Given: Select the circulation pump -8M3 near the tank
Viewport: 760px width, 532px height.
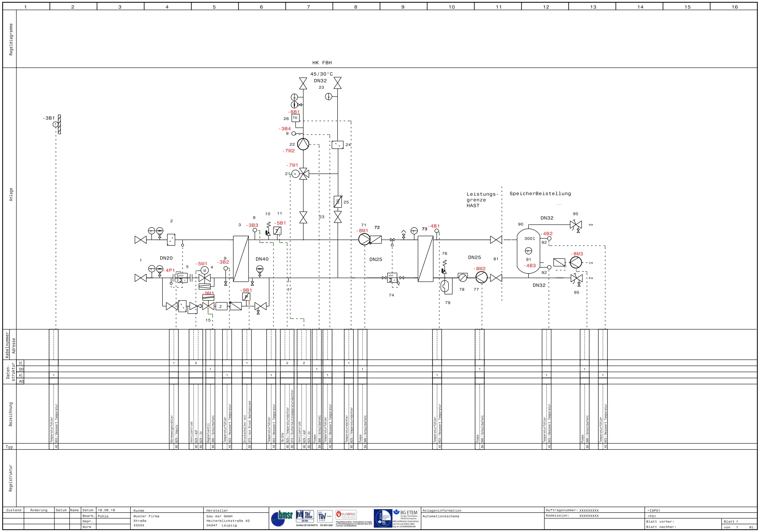Looking at the screenshot, I should pos(576,263).
